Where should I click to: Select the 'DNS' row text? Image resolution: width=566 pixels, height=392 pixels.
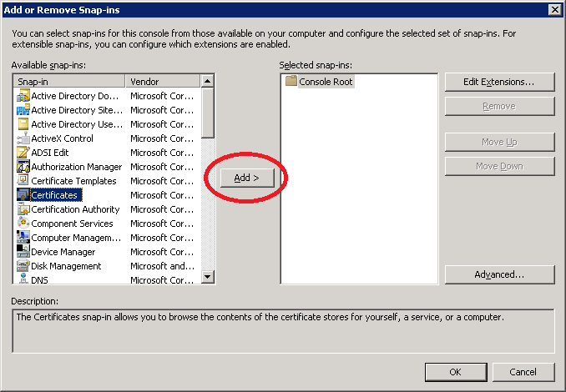tap(39, 280)
